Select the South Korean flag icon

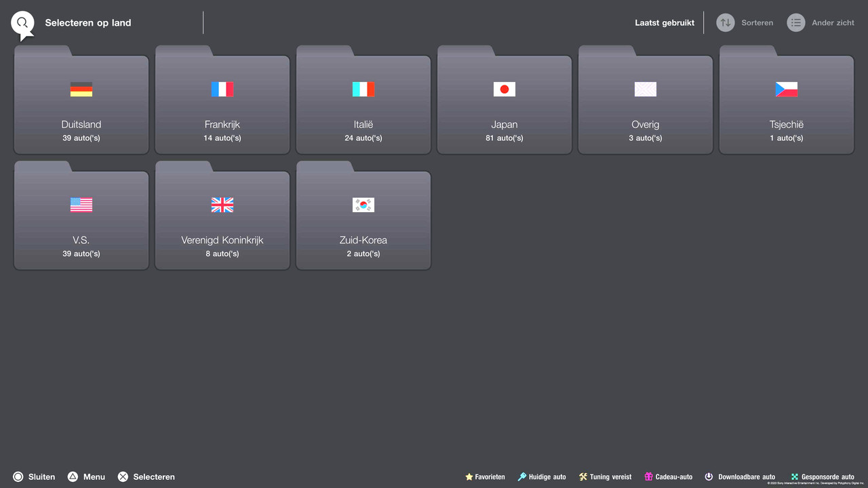(x=363, y=205)
